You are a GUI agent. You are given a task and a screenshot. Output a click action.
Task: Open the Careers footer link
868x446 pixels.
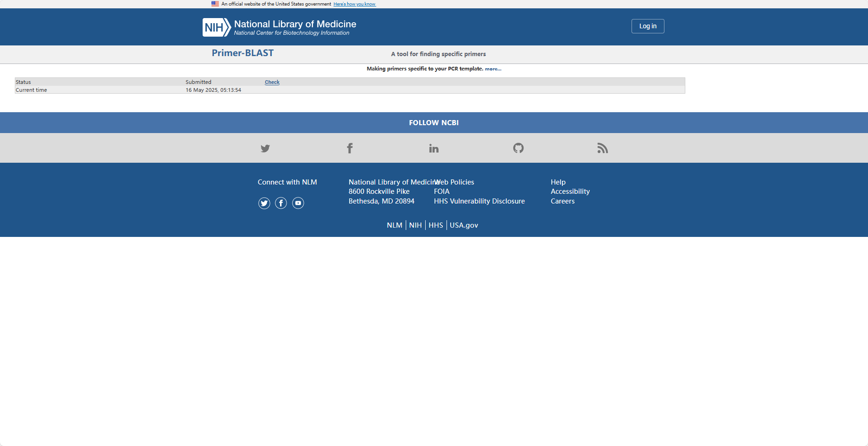click(562, 201)
